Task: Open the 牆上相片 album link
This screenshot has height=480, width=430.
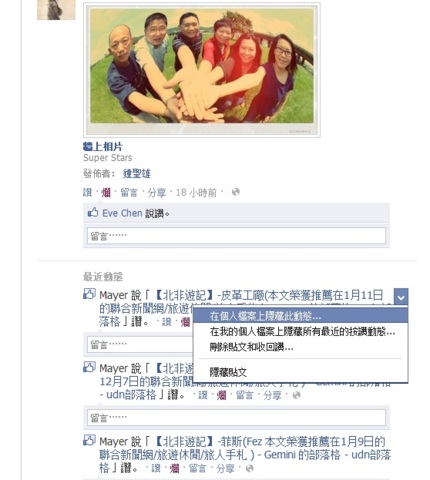Action: pyautogui.click(x=103, y=146)
